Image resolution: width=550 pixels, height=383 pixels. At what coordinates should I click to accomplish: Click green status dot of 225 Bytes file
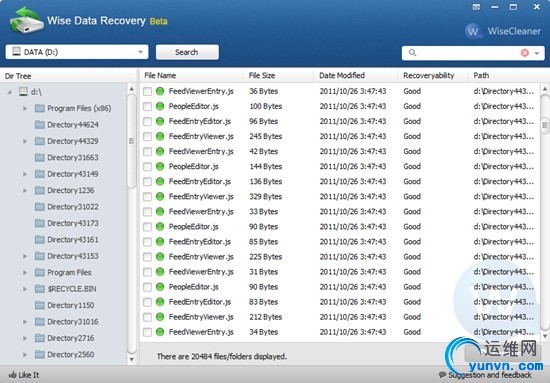(x=160, y=257)
